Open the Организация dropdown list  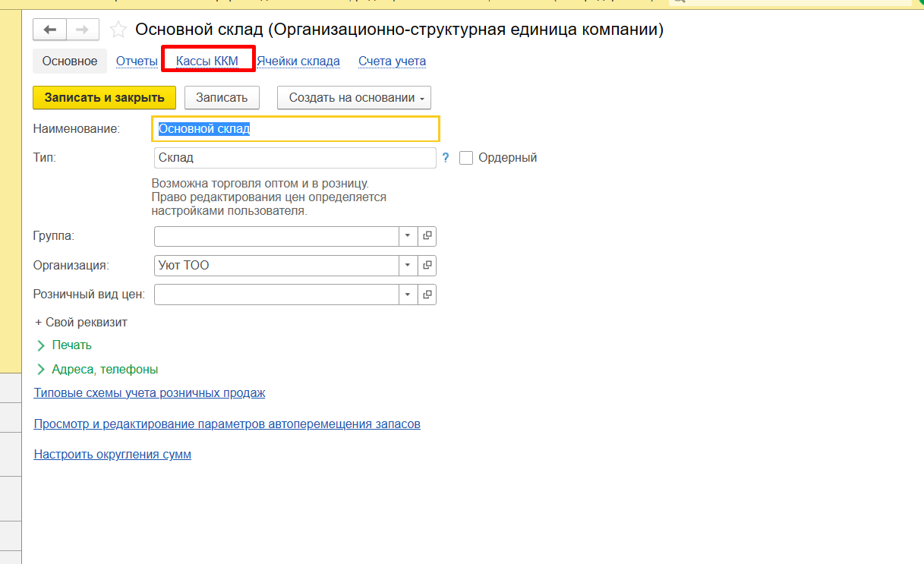click(408, 266)
